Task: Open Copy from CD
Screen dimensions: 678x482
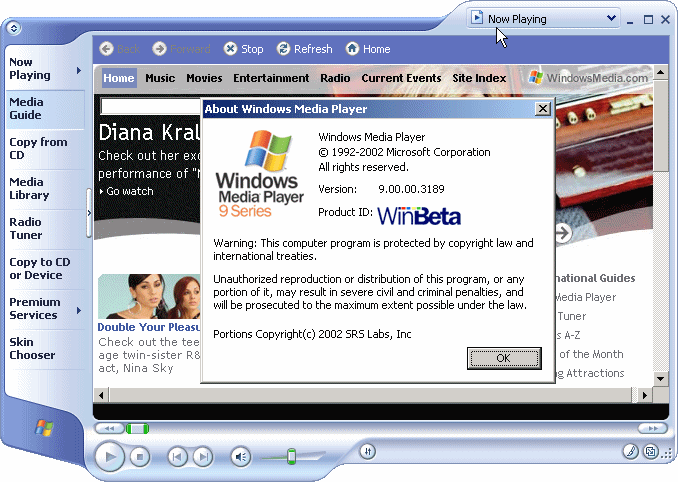Action: [38, 149]
